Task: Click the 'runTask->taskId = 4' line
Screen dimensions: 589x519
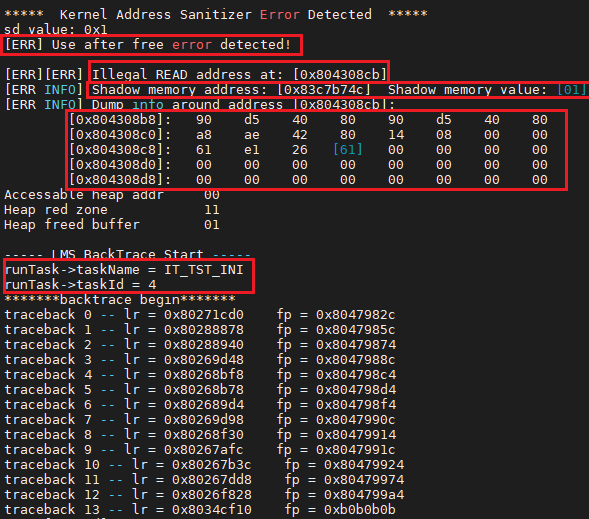Action: (80, 285)
